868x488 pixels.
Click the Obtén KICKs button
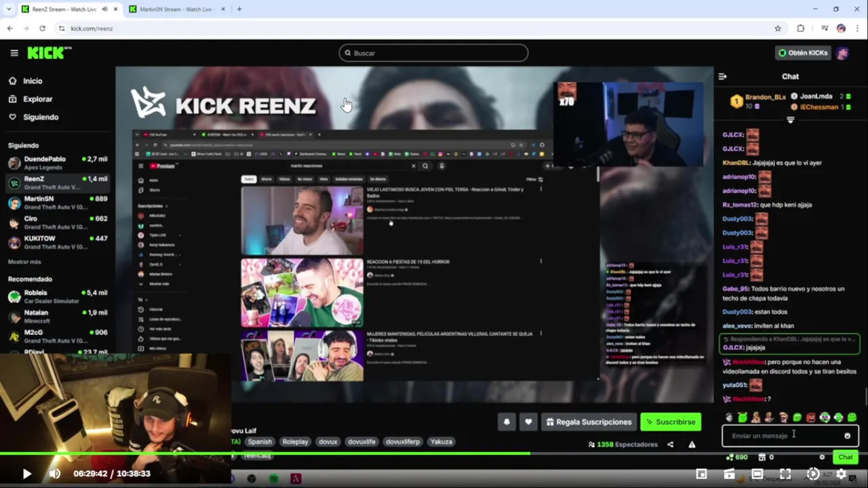(804, 53)
